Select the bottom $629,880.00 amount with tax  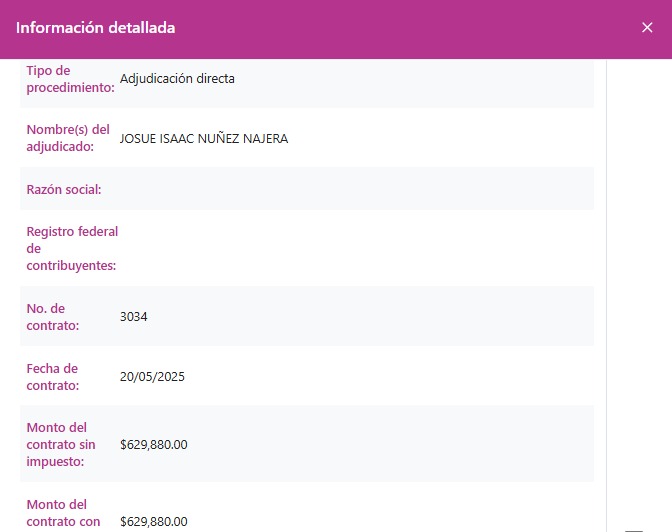(x=153, y=522)
